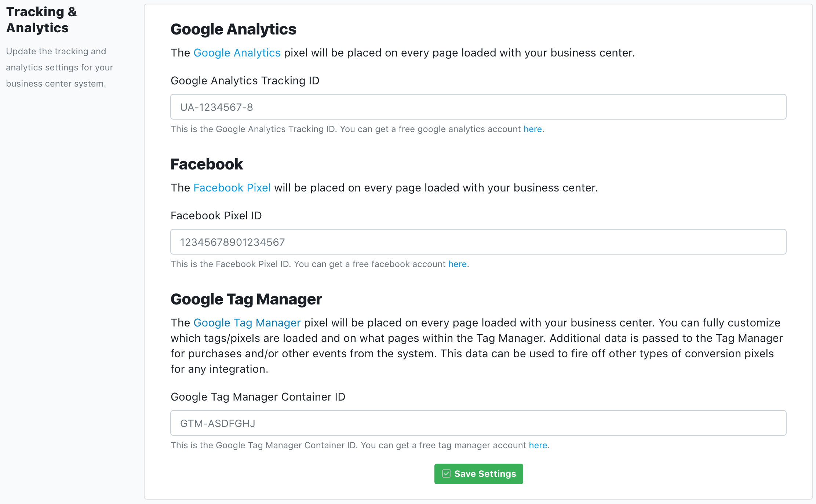816x504 pixels.
Task: Focus the Google Analytics Tracking ID field
Action: [x=478, y=107]
